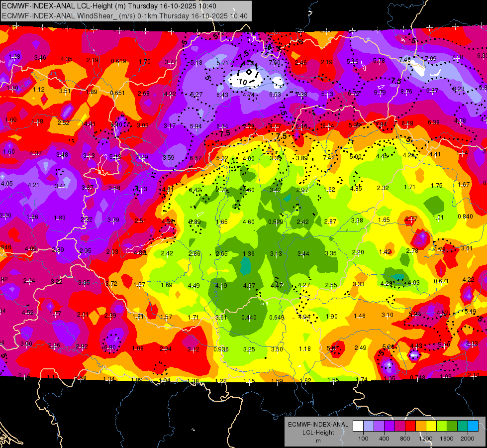
Task: Click the wind shear value 6.75
Action: (x=354, y=93)
